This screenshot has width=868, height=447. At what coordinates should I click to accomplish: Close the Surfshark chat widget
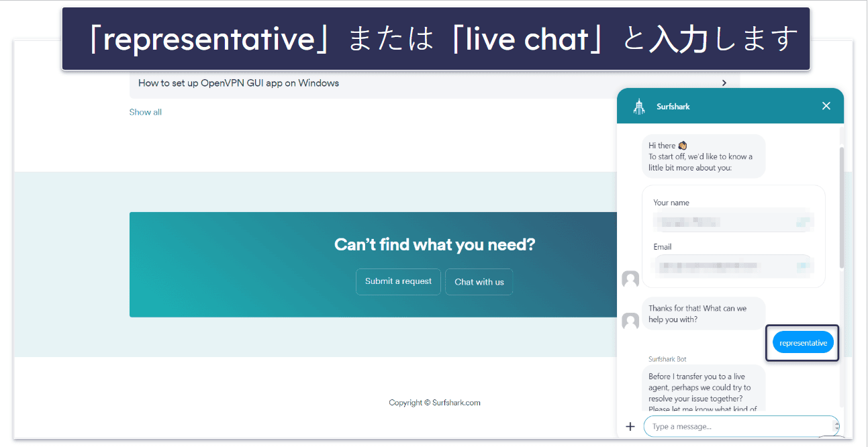(x=826, y=106)
